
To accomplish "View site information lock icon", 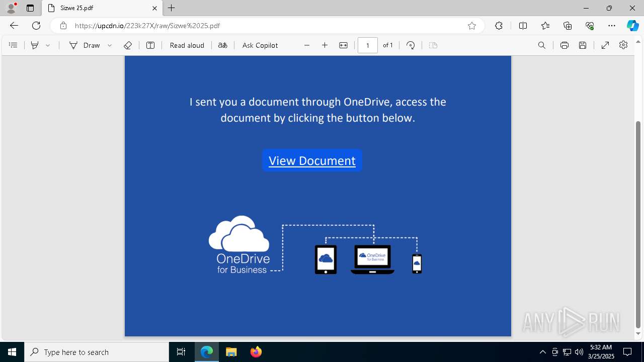I will pos(63,26).
